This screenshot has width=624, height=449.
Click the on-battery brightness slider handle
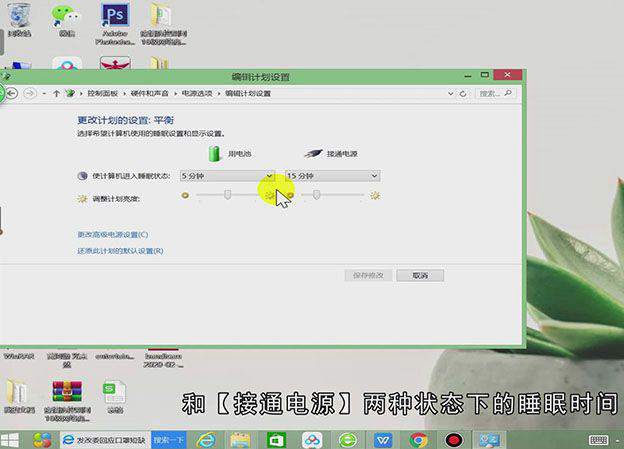[x=227, y=195]
